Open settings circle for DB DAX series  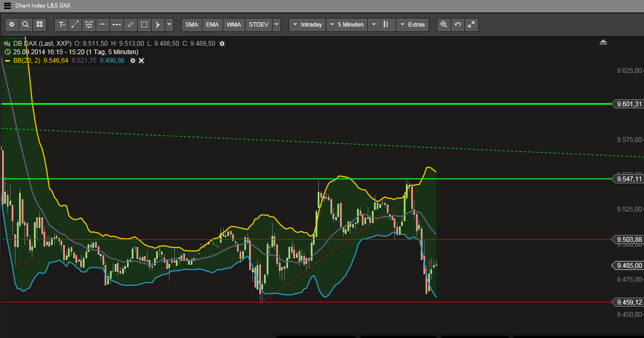coord(222,44)
